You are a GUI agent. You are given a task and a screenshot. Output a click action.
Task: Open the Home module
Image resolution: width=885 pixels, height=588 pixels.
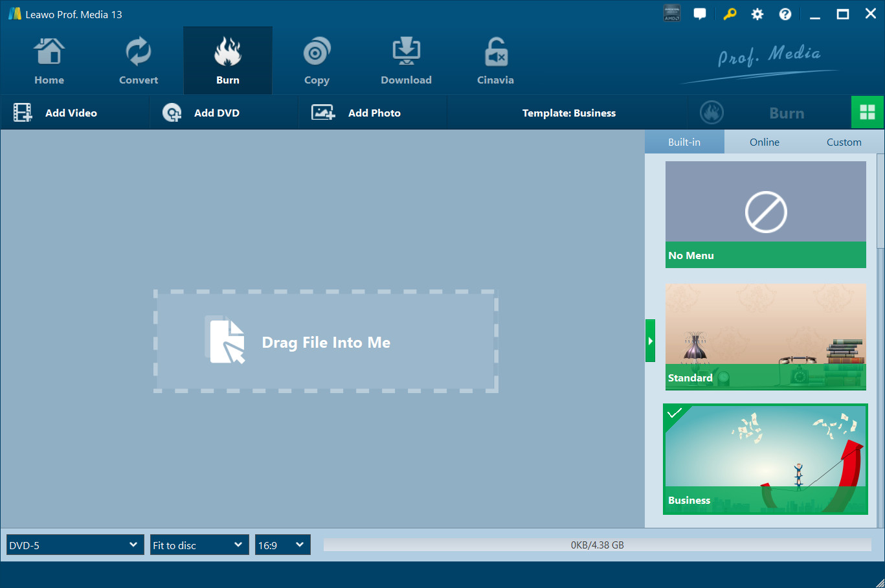[49, 62]
